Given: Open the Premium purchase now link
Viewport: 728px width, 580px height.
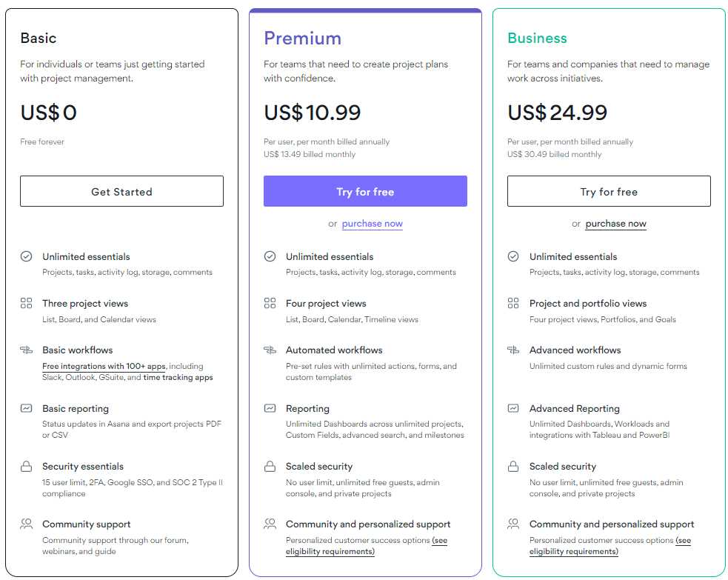Looking at the screenshot, I should point(373,224).
